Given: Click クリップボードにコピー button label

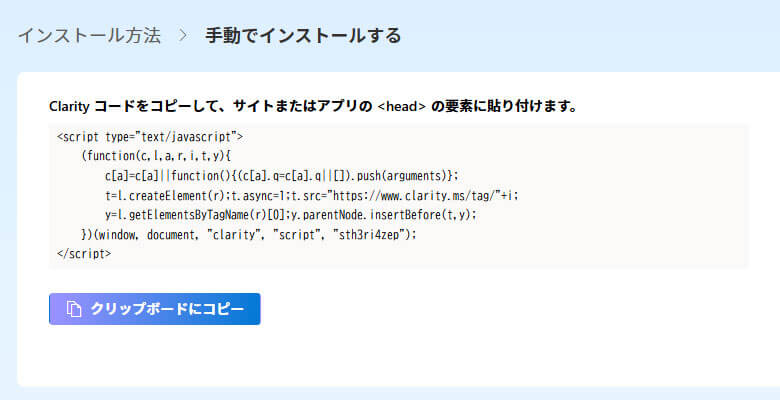Looking at the screenshot, I should click(x=168, y=309).
